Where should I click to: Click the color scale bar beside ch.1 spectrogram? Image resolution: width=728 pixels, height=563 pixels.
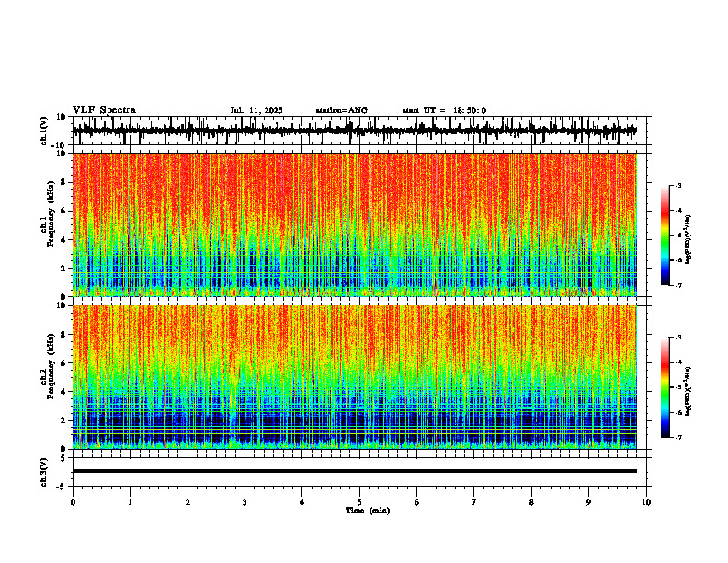click(665, 236)
